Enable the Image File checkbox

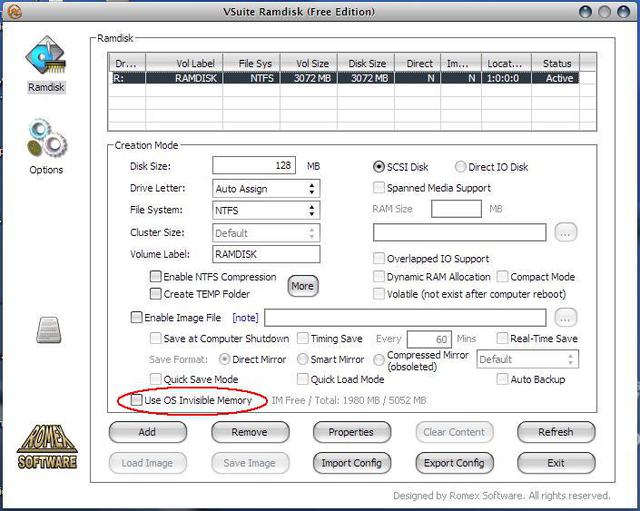[136, 317]
